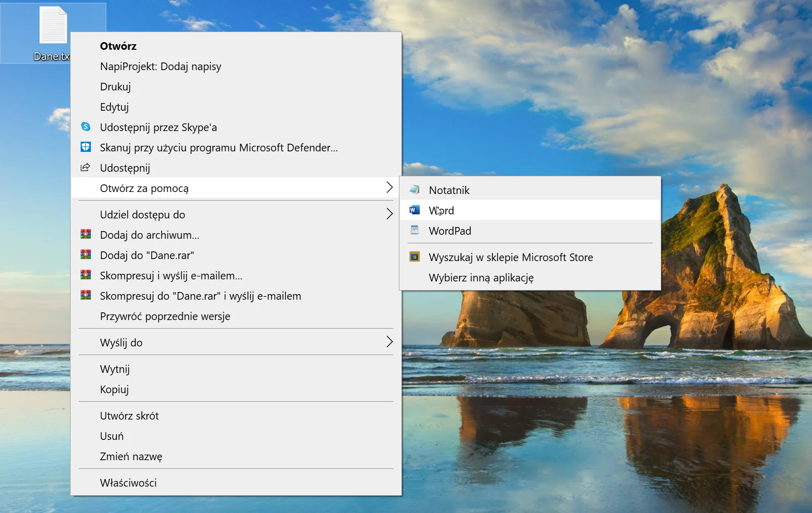Click the share icon next to Udostępnij
This screenshot has height=513, width=812.
(x=86, y=167)
